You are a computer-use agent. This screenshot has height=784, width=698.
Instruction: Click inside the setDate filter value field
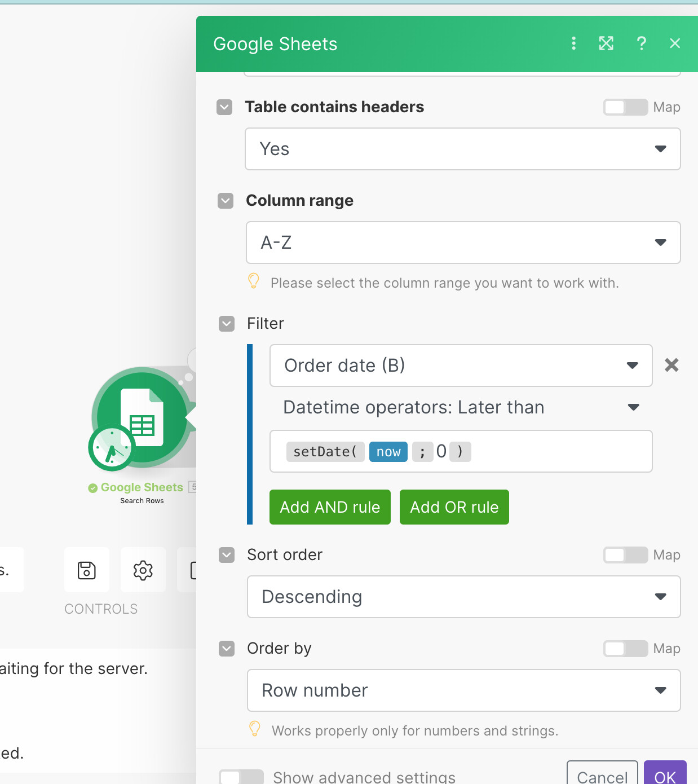[x=461, y=451]
